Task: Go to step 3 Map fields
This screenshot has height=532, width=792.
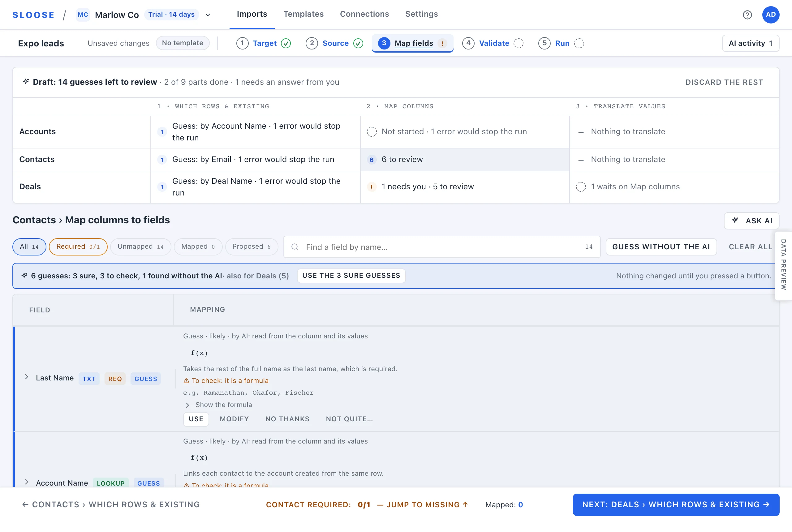Action: (412, 43)
